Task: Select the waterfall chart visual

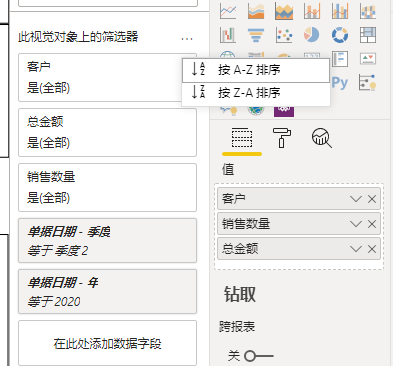Action: coord(228,35)
